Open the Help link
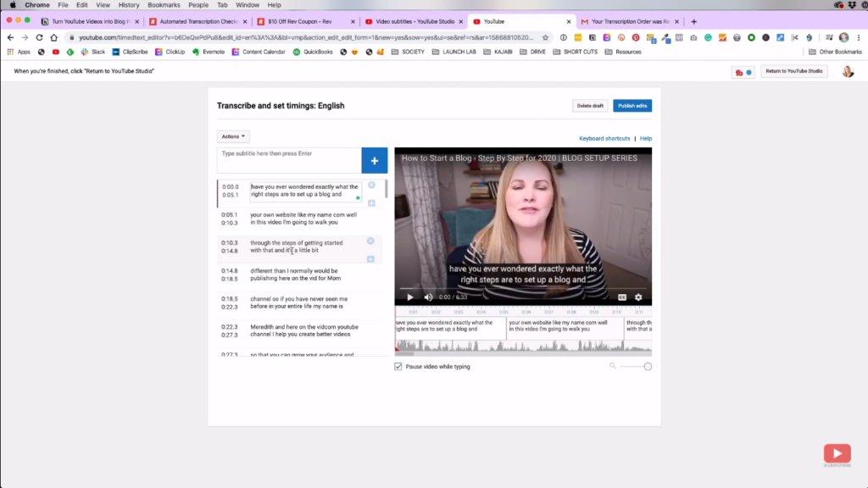This screenshot has width=868, height=488. pyautogui.click(x=646, y=138)
